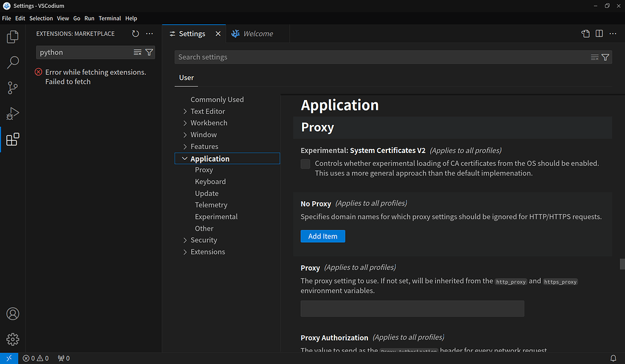Open the Manage gear menu
The width and height of the screenshot is (625, 364).
click(x=13, y=340)
